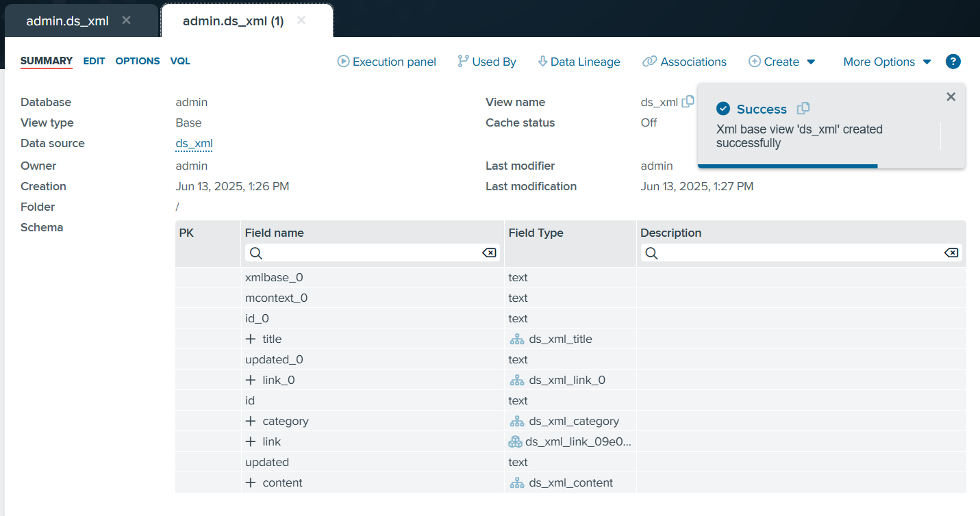Dismiss the Success notification
This screenshot has height=516, width=980.
click(x=951, y=96)
